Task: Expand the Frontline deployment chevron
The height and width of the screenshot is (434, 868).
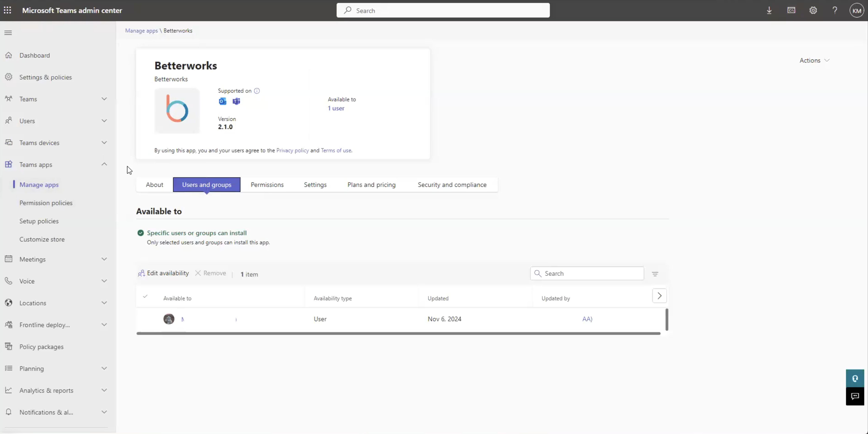Action: [104, 325]
